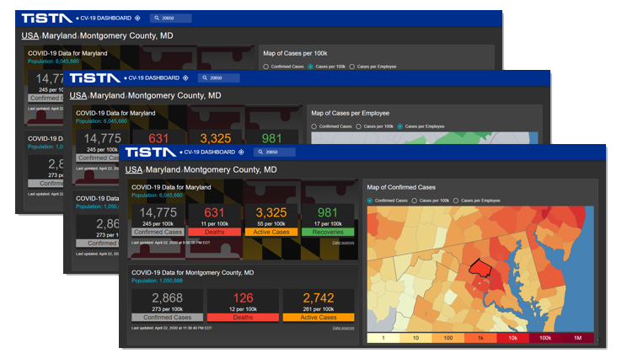Click COVID-19 Data for Montgomery County, MD heading
Viewport: 622px width, 364px height.
193,273
